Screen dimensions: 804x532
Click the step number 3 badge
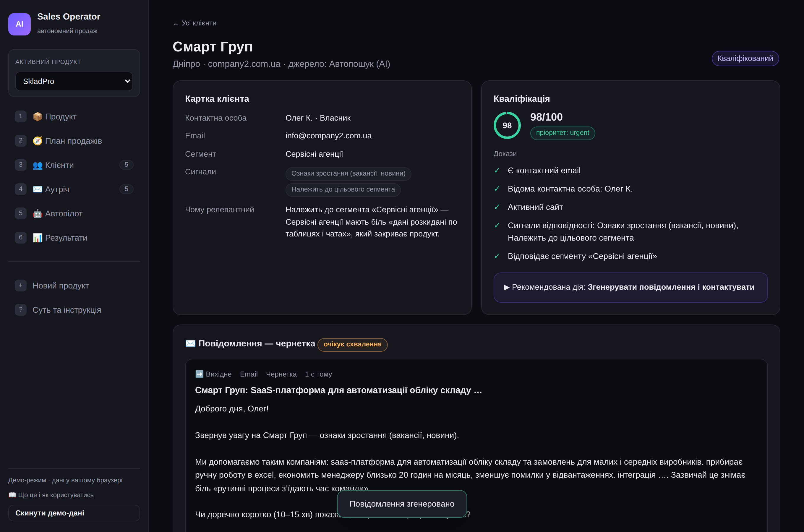[21, 165]
